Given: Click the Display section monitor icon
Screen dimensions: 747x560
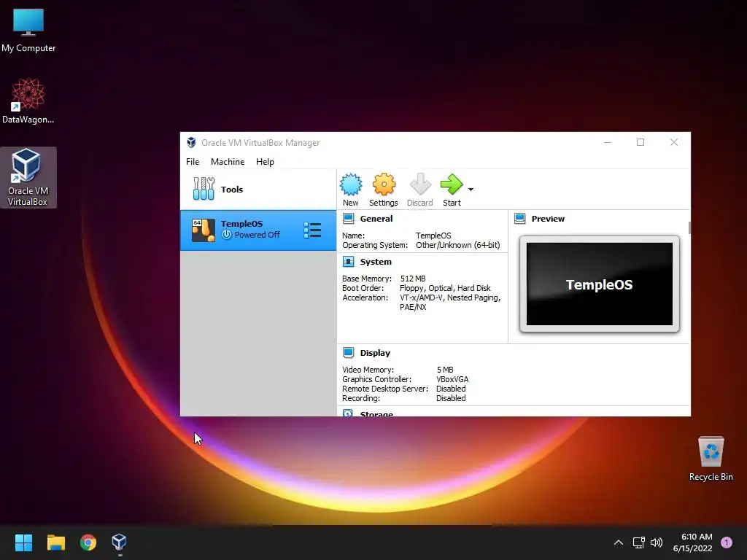Looking at the screenshot, I should 348,353.
